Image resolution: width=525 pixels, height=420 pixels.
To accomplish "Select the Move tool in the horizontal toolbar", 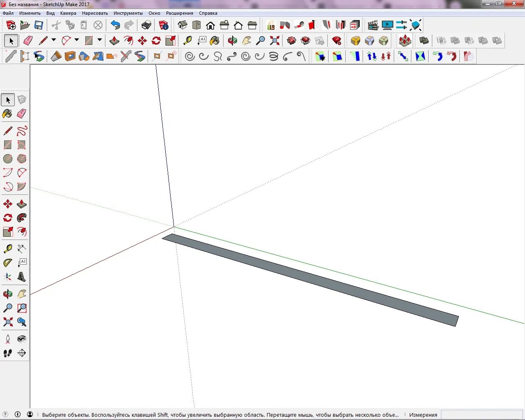I will tap(142, 41).
